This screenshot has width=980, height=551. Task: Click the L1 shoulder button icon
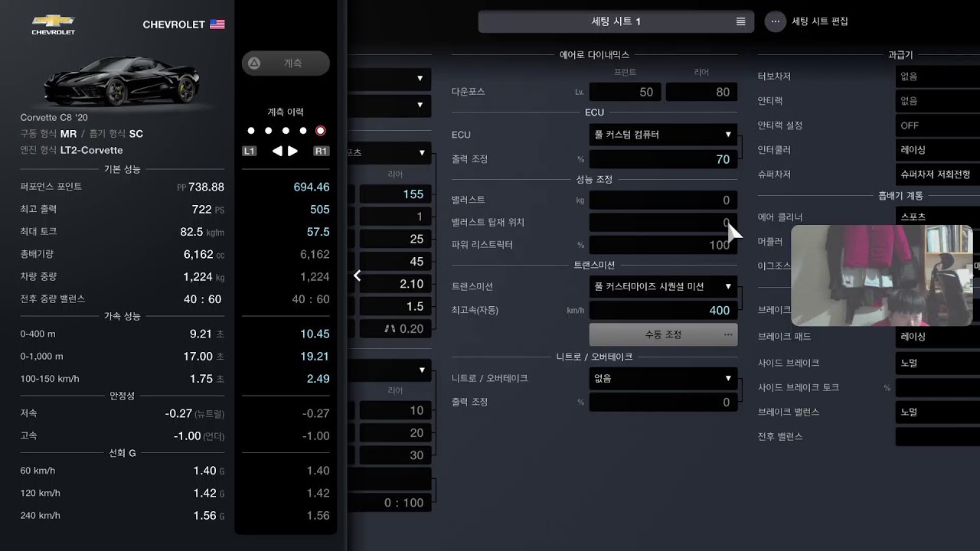(250, 152)
